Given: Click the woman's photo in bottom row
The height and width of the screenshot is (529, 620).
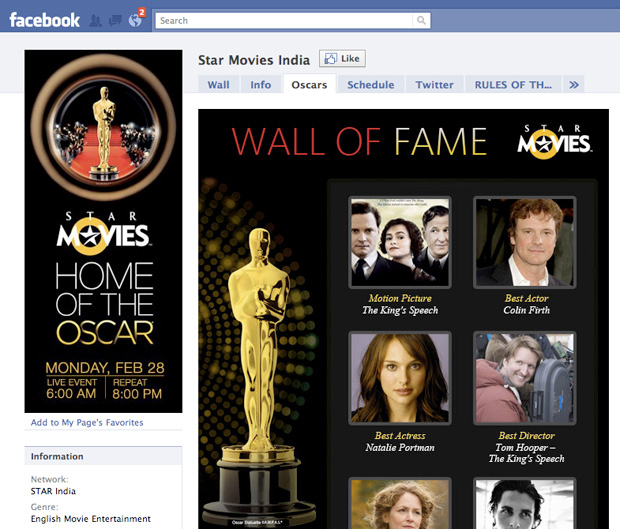Looking at the screenshot, I should click(x=400, y=503).
